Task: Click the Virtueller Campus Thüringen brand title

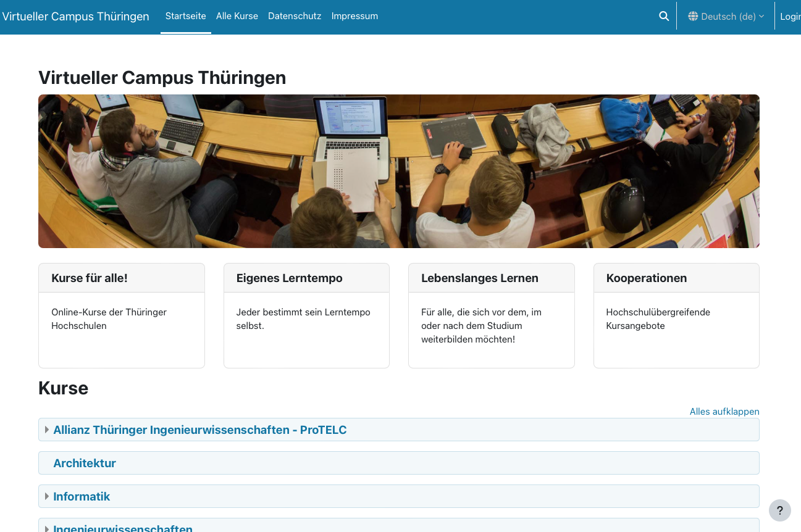Action: (75, 17)
